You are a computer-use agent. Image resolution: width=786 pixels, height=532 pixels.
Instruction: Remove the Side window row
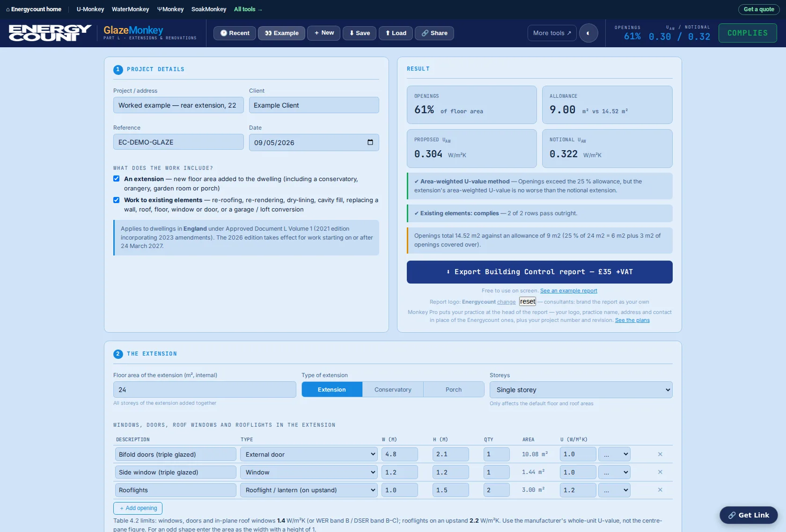click(x=660, y=472)
